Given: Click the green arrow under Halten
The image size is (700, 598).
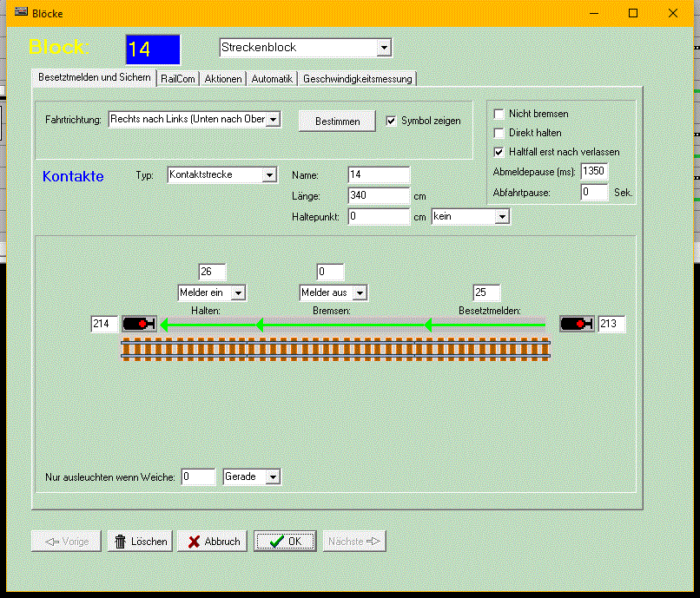Looking at the screenshot, I should (208, 325).
